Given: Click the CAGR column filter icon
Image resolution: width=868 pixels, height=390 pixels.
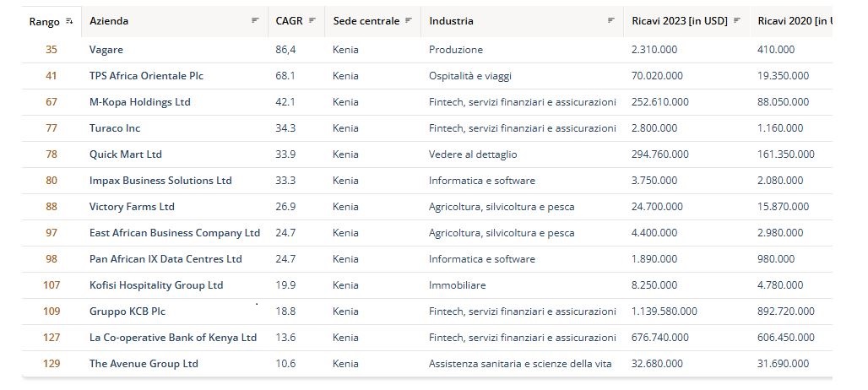Looking at the screenshot, I should (x=312, y=21).
